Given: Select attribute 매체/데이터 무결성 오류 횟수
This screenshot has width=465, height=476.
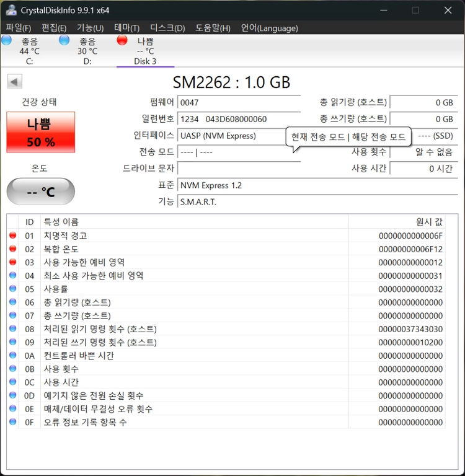Looking at the screenshot, I should coord(98,409).
